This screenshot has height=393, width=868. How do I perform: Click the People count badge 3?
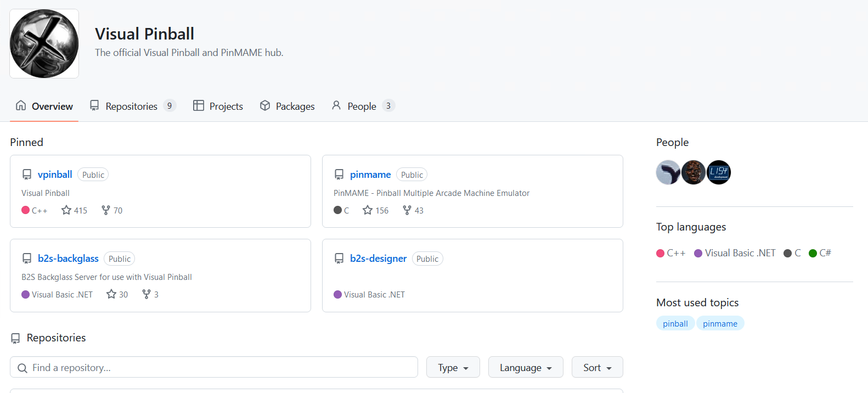[x=388, y=106]
